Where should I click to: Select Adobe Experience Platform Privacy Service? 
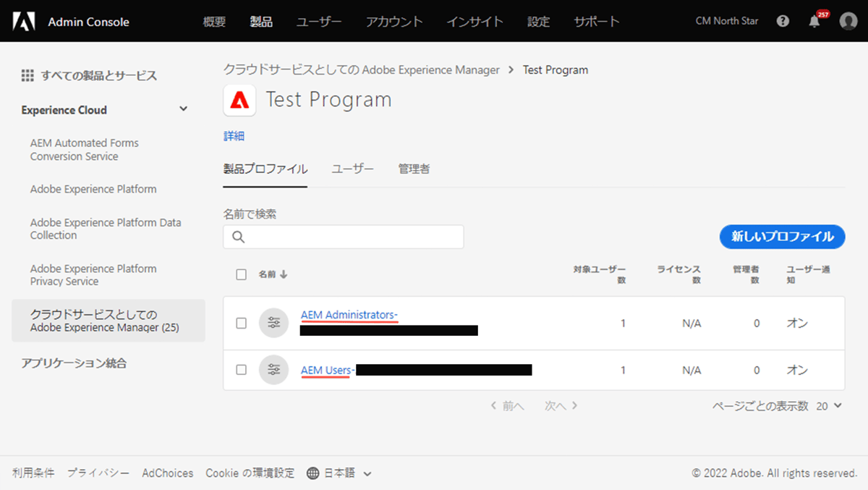(x=93, y=275)
